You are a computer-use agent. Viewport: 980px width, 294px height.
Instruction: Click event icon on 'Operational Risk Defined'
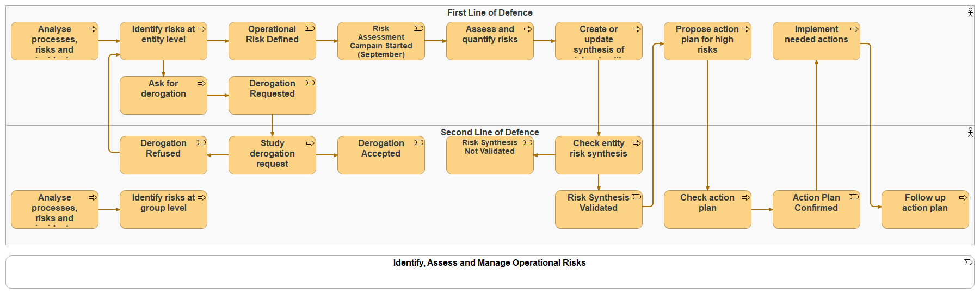click(x=310, y=28)
